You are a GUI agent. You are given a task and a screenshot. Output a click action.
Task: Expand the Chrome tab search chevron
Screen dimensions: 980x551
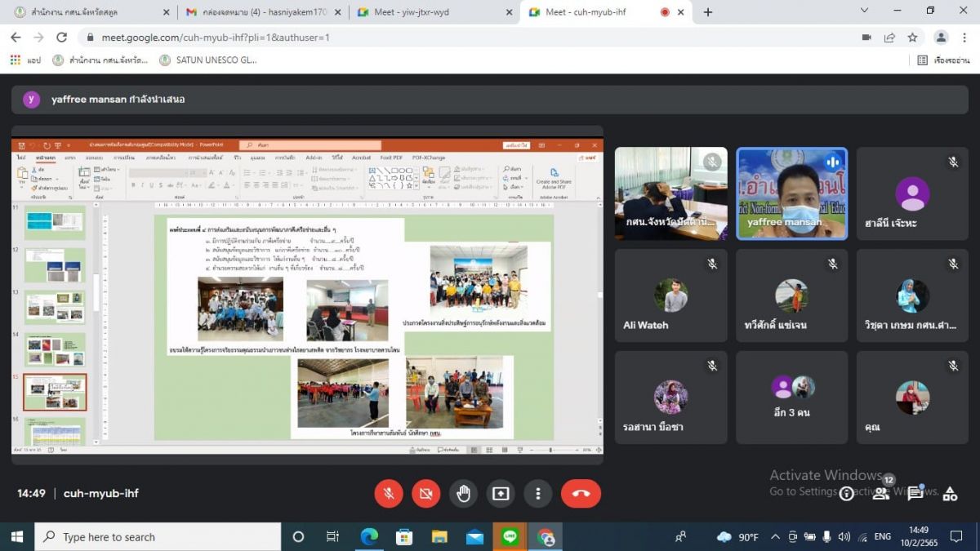864,11
